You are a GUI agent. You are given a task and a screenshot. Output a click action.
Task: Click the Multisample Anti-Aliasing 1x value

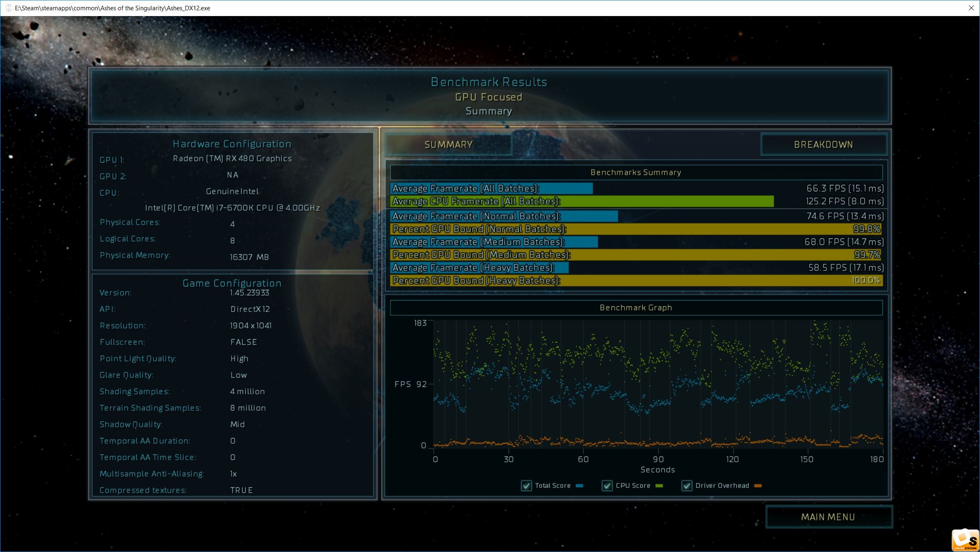tap(233, 474)
